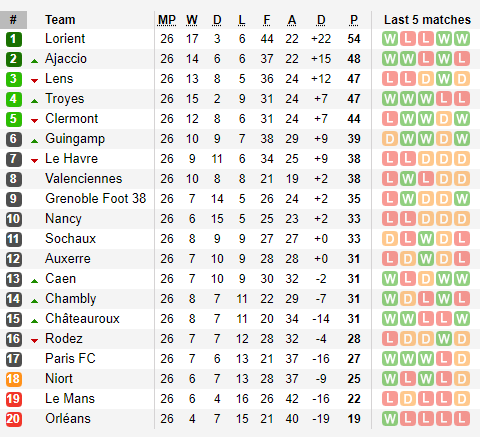
Task: Click the orange rank 18 badge for Niort
Action: (x=14, y=379)
